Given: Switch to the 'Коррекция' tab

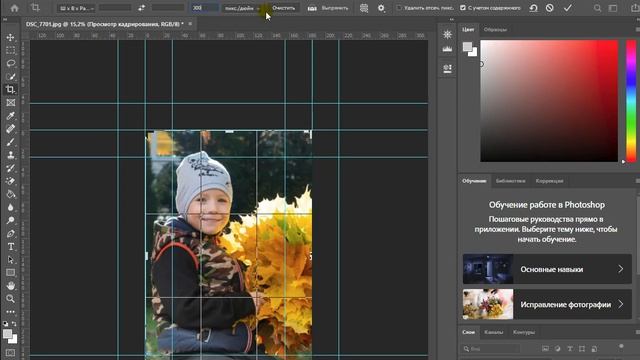Looking at the screenshot, I should (x=549, y=181).
